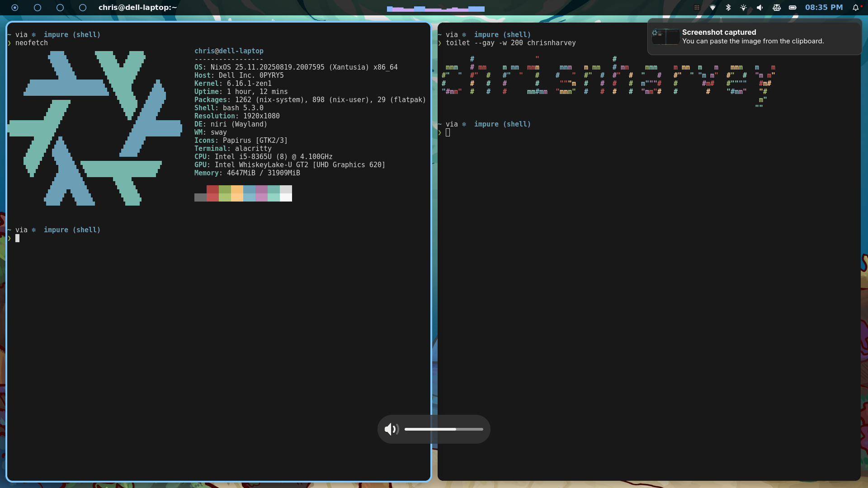Switch to the second workspace circle
This screenshot has width=868, height=488.
38,8
